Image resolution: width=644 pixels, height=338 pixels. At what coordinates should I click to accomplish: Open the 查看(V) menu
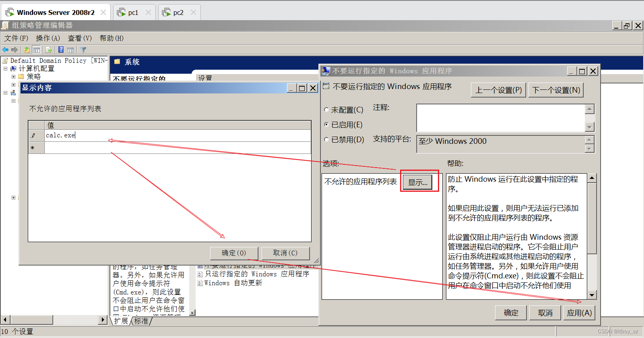[x=80, y=38]
